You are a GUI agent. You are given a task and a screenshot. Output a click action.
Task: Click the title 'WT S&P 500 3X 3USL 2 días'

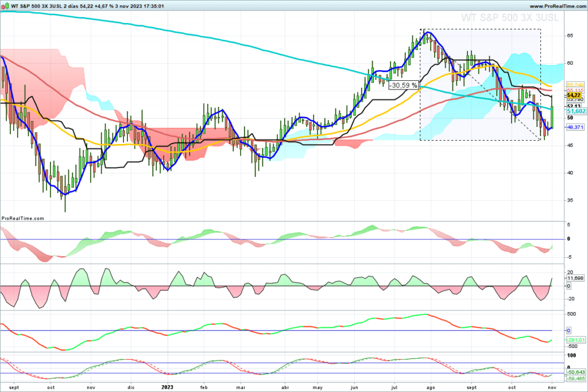tap(45, 6)
